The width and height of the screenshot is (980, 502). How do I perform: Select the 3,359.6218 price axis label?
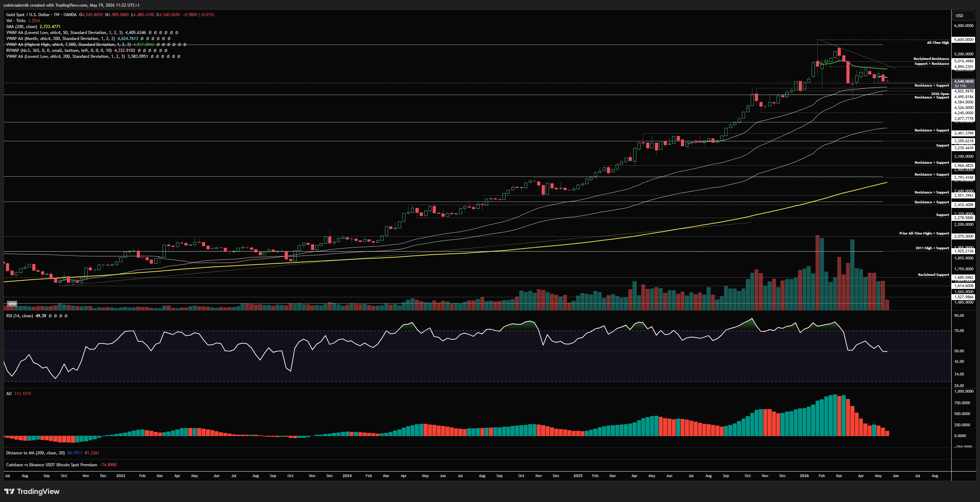click(x=964, y=141)
